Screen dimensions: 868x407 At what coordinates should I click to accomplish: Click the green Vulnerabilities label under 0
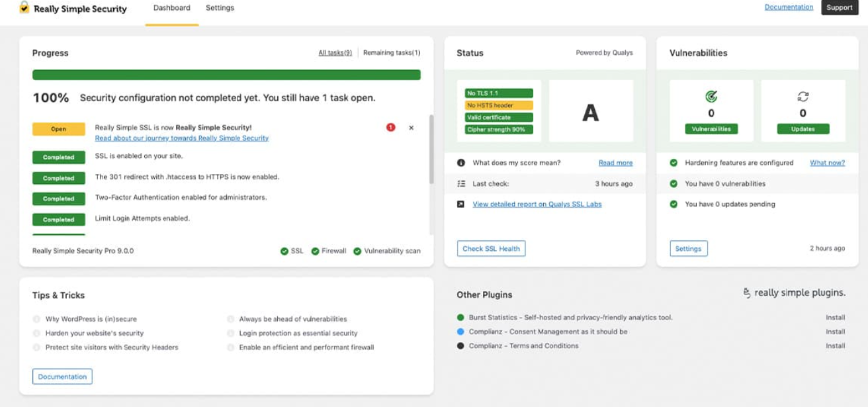click(711, 129)
